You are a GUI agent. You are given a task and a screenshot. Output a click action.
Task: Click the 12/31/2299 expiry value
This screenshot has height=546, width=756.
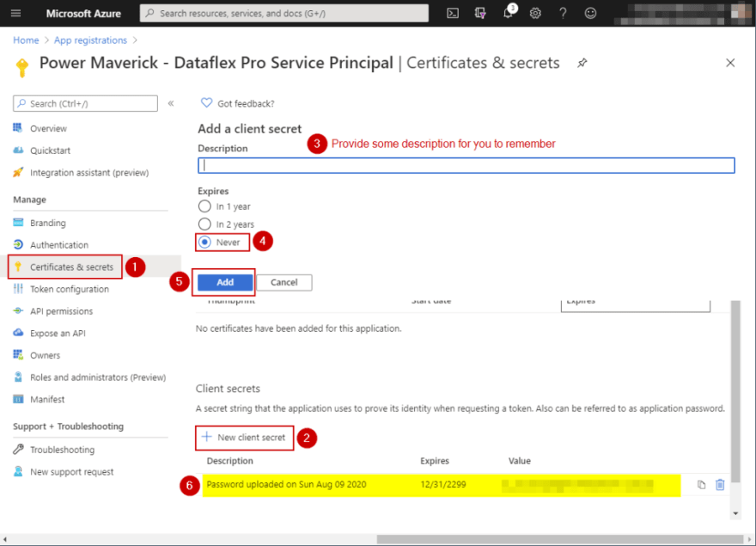443,484
